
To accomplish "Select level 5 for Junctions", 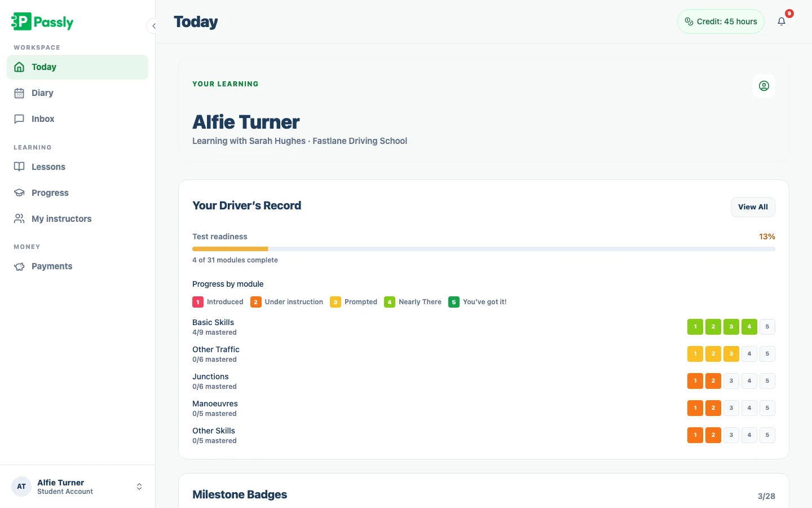I will [x=767, y=381].
